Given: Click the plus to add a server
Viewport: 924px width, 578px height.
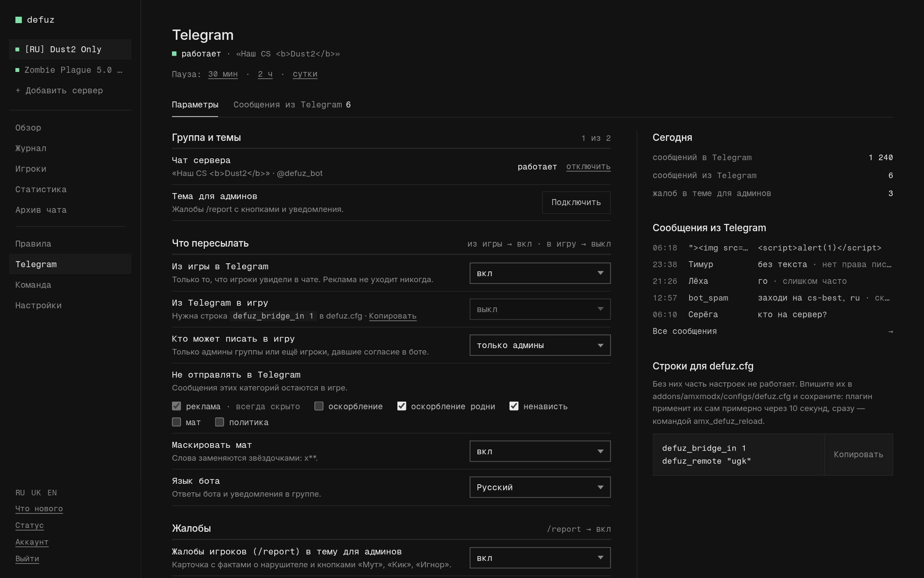Looking at the screenshot, I should (x=18, y=90).
